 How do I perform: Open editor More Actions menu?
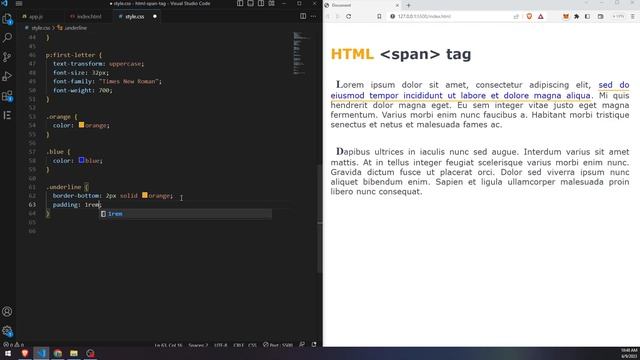313,16
